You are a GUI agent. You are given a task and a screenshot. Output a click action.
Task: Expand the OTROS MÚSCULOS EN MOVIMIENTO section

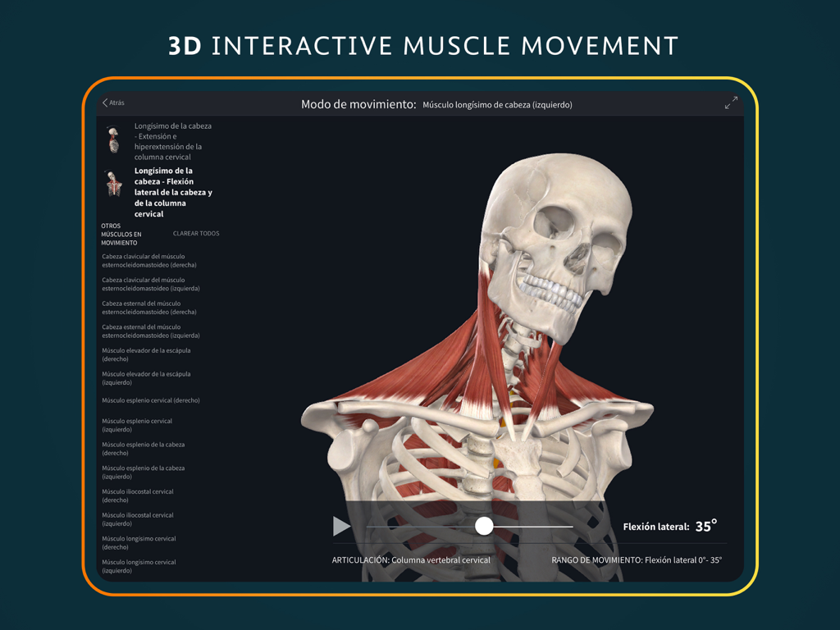[x=120, y=234]
